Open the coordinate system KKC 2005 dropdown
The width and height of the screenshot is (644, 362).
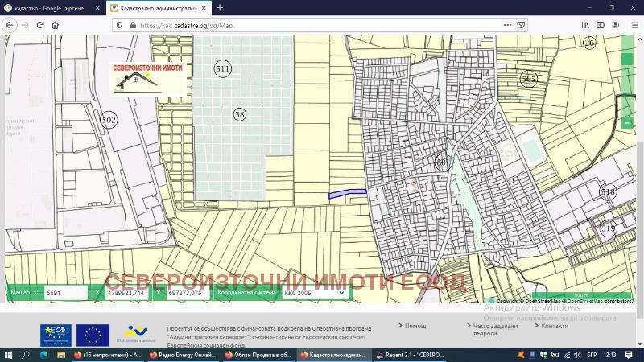coord(314,293)
